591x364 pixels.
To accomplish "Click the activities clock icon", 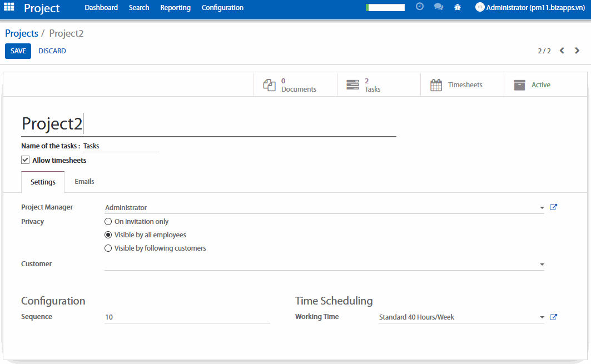I will click(x=420, y=7).
